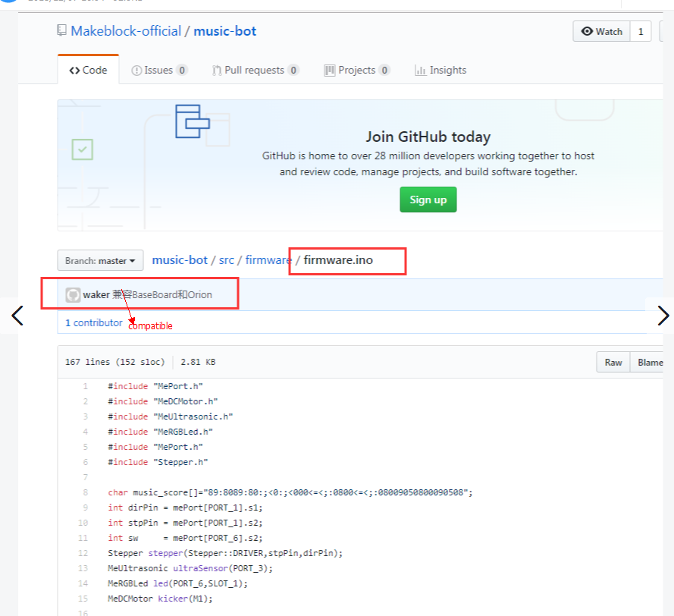Open the music-bot repository title link
Screen dimensions: 674x616
pos(225,31)
